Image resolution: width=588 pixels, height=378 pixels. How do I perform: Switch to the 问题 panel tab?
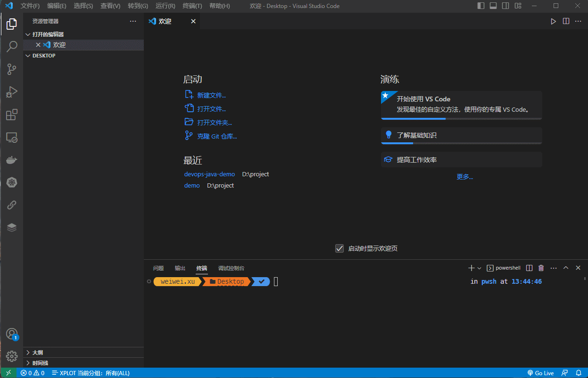pyautogui.click(x=158, y=268)
